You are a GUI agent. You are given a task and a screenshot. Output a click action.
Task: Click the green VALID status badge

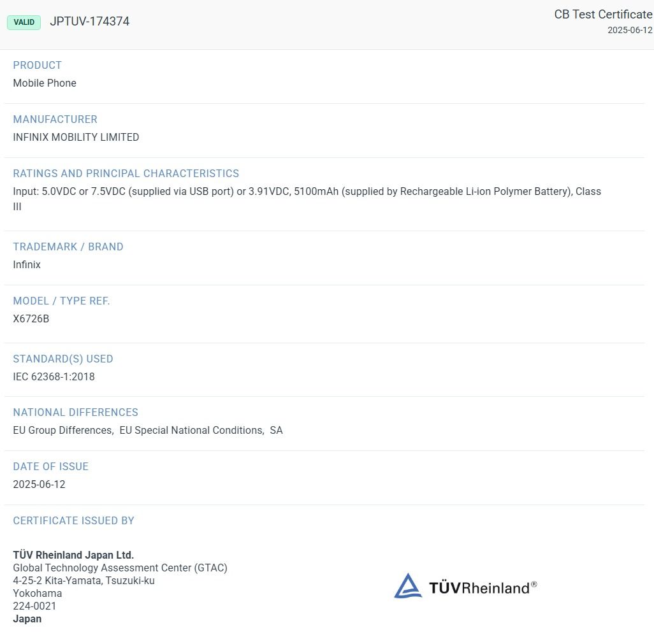point(24,22)
